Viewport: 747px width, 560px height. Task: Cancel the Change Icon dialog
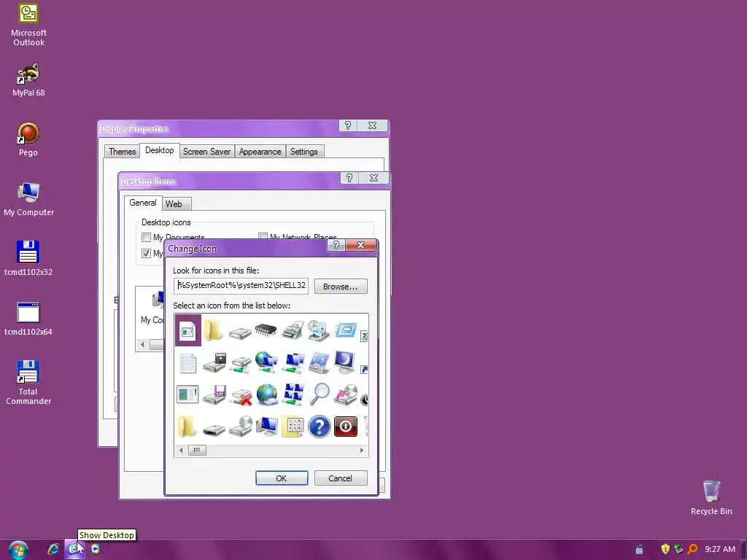coord(341,478)
